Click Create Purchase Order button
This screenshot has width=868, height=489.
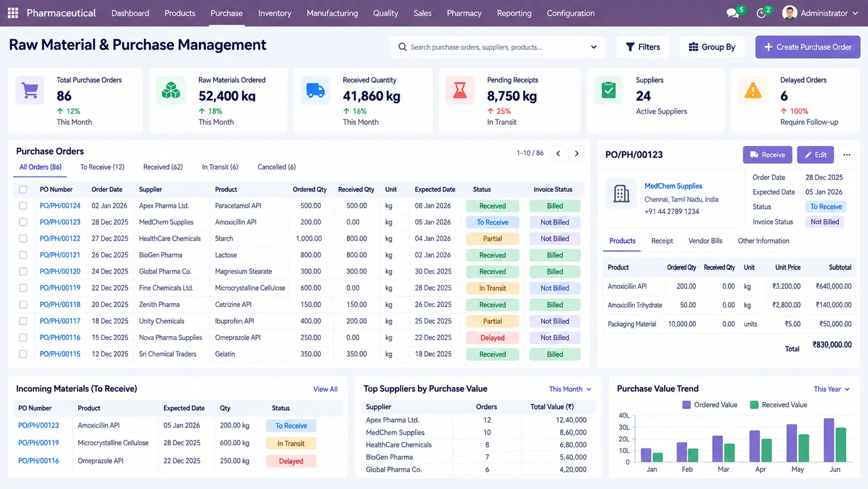click(808, 47)
